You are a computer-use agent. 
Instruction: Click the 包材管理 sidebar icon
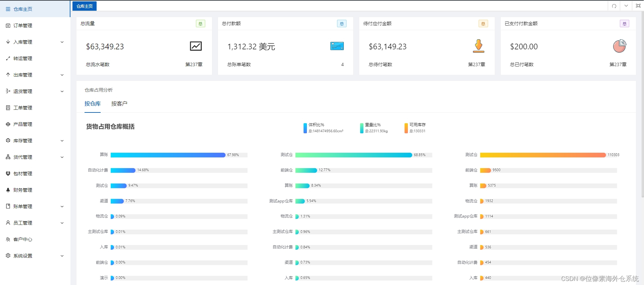[x=8, y=174]
